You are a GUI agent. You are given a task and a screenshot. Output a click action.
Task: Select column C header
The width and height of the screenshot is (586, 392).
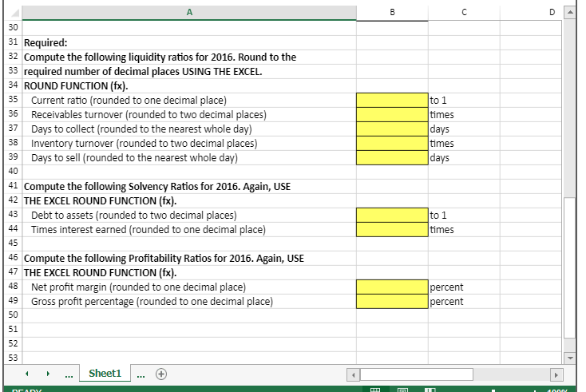[464, 13]
